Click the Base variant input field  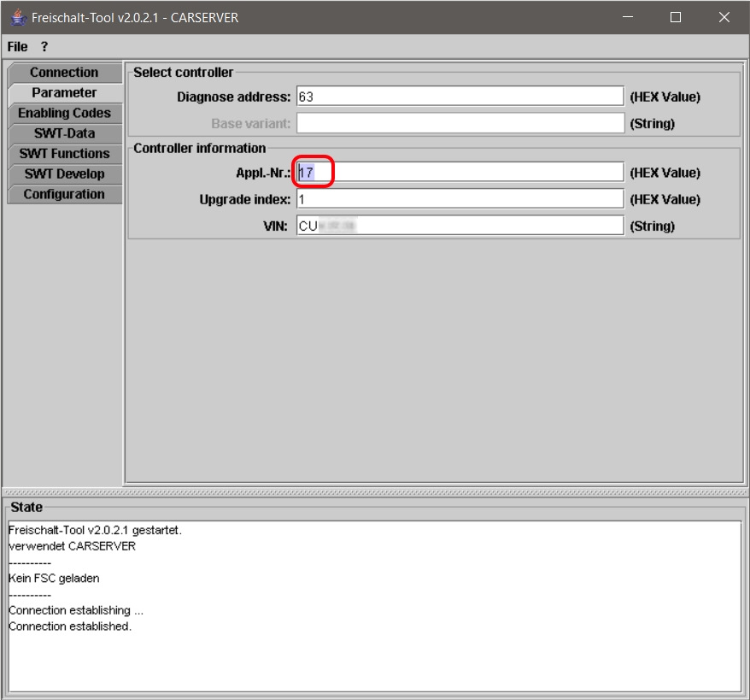coord(460,123)
